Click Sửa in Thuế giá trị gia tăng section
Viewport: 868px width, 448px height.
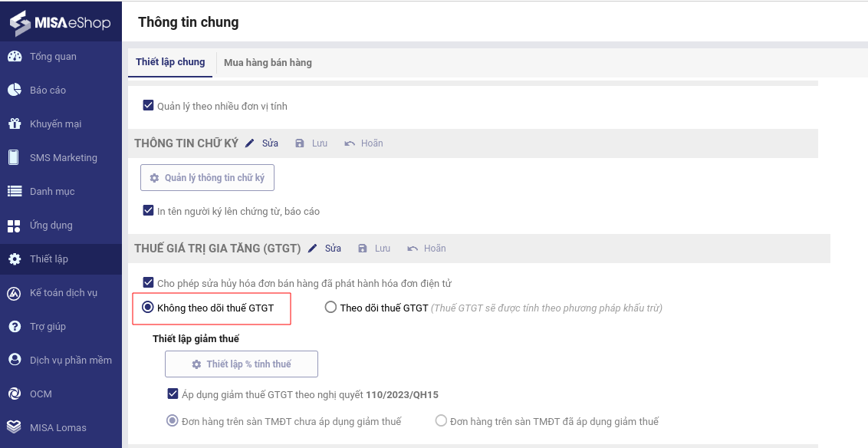pos(325,249)
